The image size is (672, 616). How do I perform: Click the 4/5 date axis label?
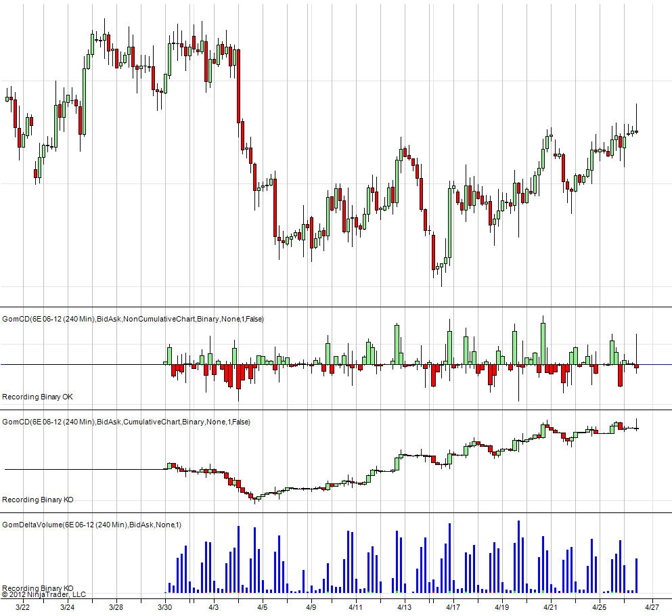click(x=263, y=607)
